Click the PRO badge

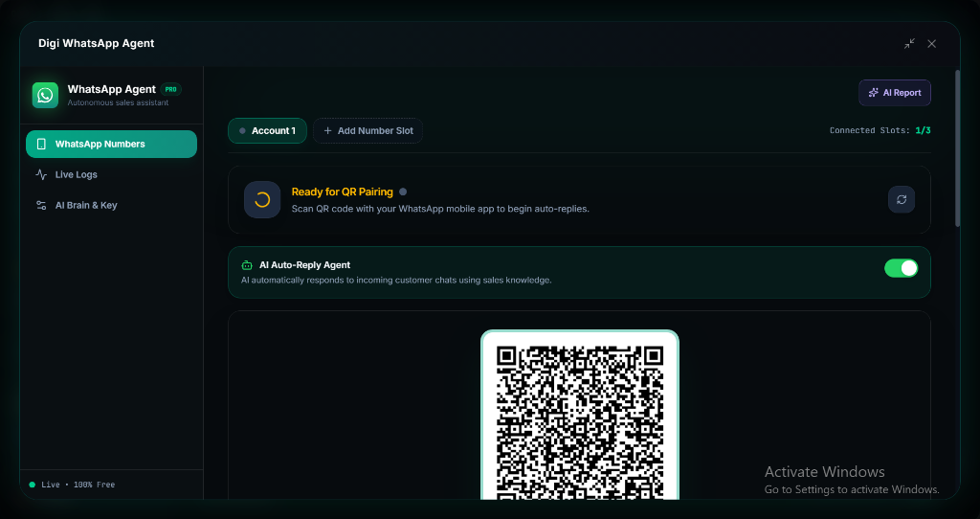[x=170, y=89]
